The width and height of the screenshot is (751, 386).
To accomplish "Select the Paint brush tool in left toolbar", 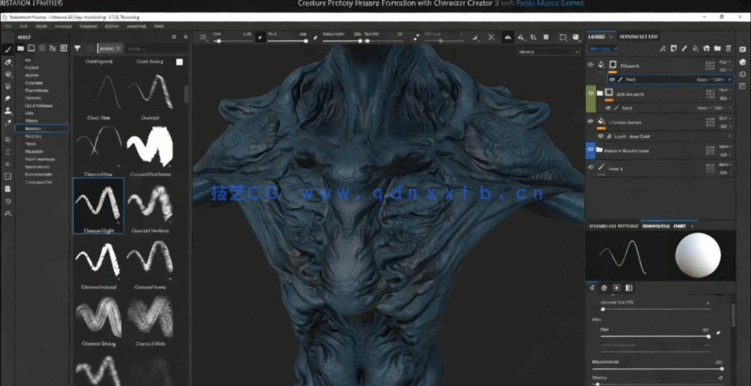I will (8, 49).
